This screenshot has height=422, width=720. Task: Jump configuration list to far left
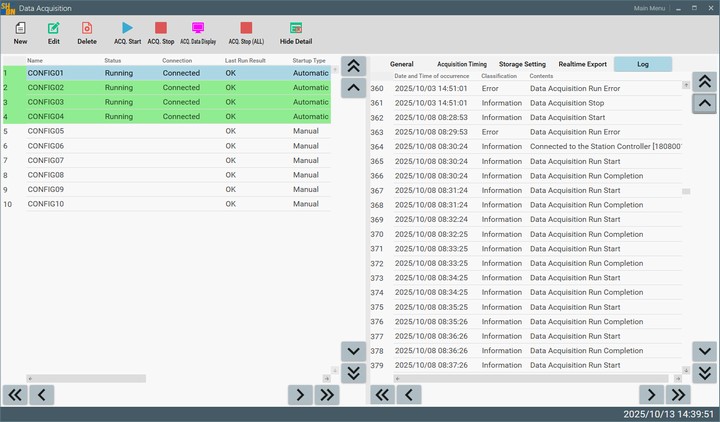tap(16, 395)
